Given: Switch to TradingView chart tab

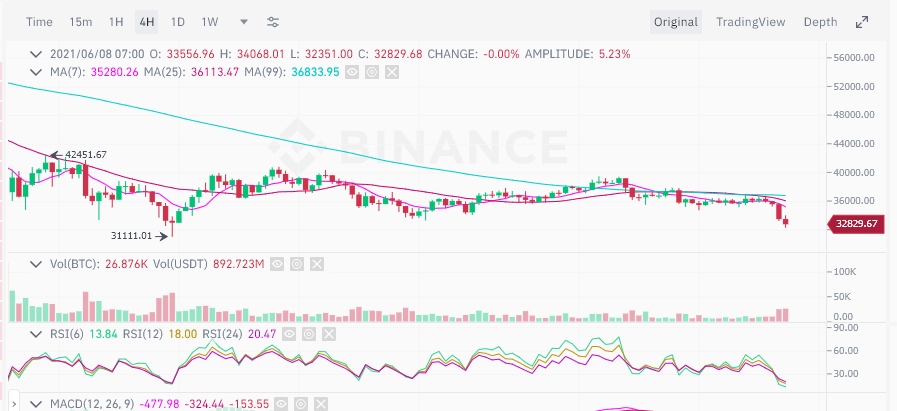Looking at the screenshot, I should click(x=751, y=22).
